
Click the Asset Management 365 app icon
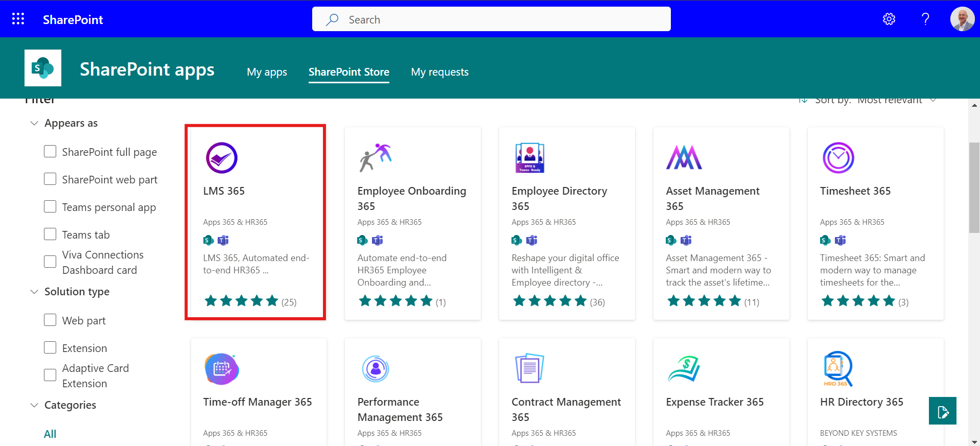click(684, 157)
